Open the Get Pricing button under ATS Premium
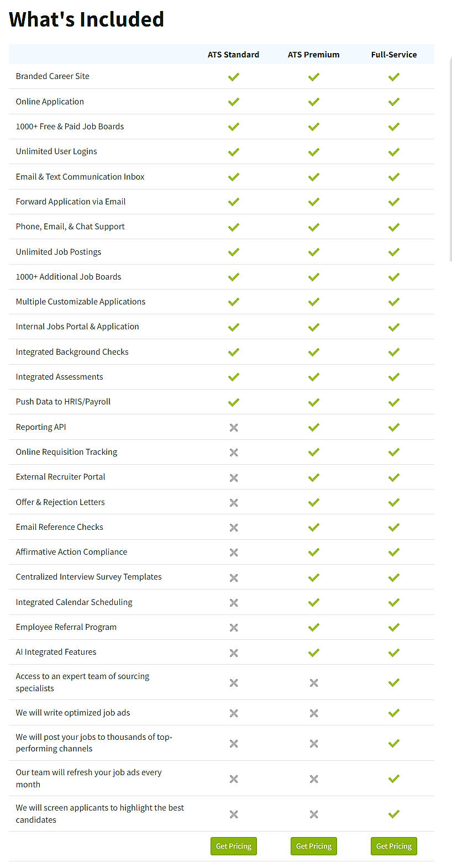 click(x=313, y=846)
